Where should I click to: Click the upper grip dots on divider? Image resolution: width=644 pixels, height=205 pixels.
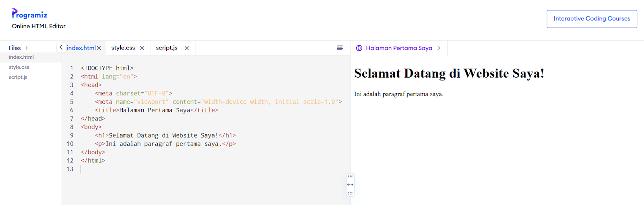(350, 176)
